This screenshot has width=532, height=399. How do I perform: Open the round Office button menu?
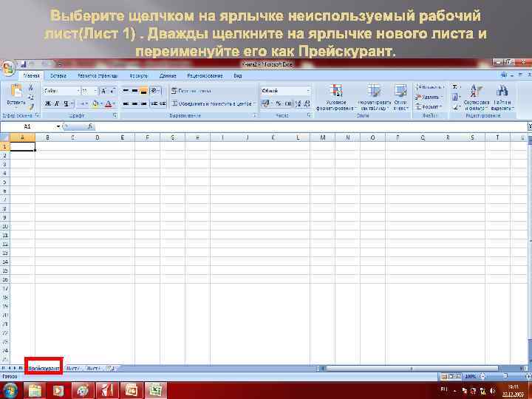[8, 67]
